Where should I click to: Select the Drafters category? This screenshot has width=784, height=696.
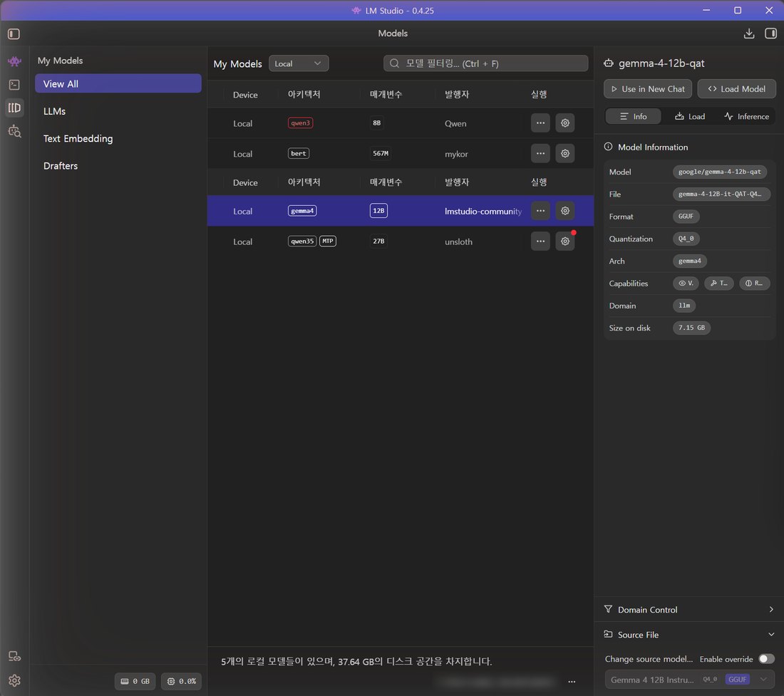(118, 165)
